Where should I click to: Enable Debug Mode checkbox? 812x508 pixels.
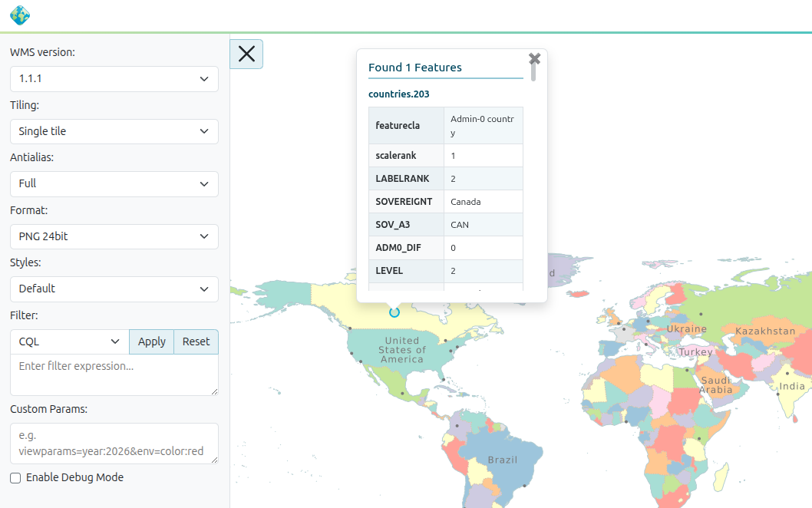pos(15,478)
